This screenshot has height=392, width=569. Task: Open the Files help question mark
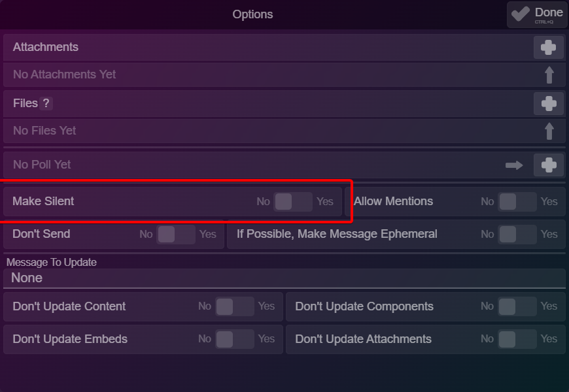pos(46,103)
